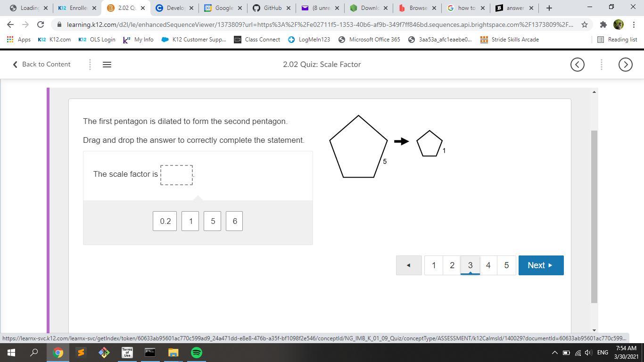The width and height of the screenshot is (644, 362).
Task: Open new browser tab with plus button
Action: [549, 8]
